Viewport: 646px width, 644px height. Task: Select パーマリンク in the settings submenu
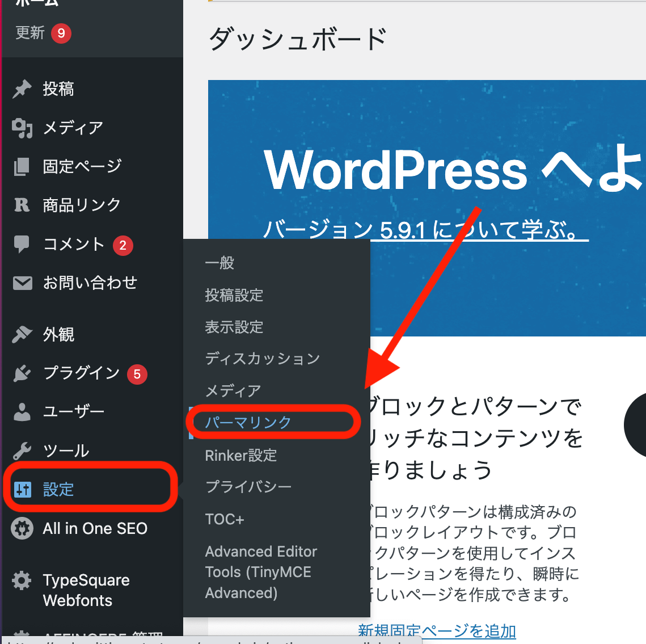[x=248, y=422]
